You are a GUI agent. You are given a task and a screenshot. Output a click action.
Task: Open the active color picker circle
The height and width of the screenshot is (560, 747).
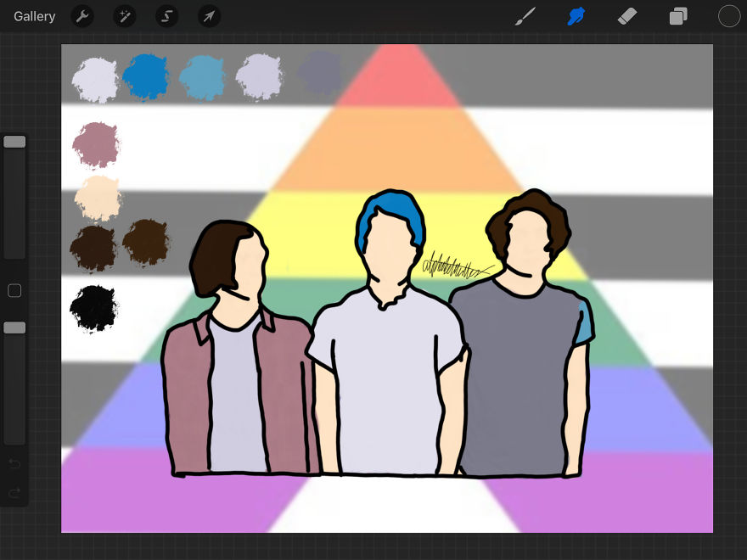tap(728, 15)
